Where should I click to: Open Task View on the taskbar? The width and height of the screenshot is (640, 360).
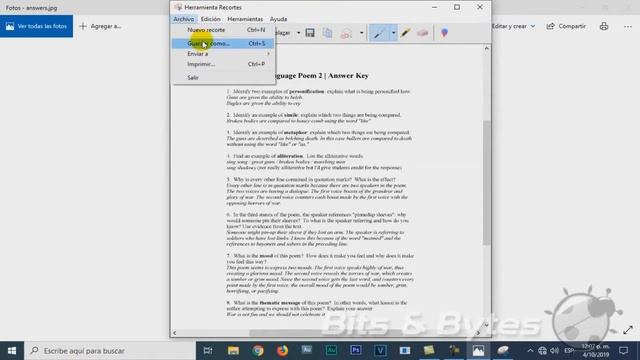[x=208, y=351]
